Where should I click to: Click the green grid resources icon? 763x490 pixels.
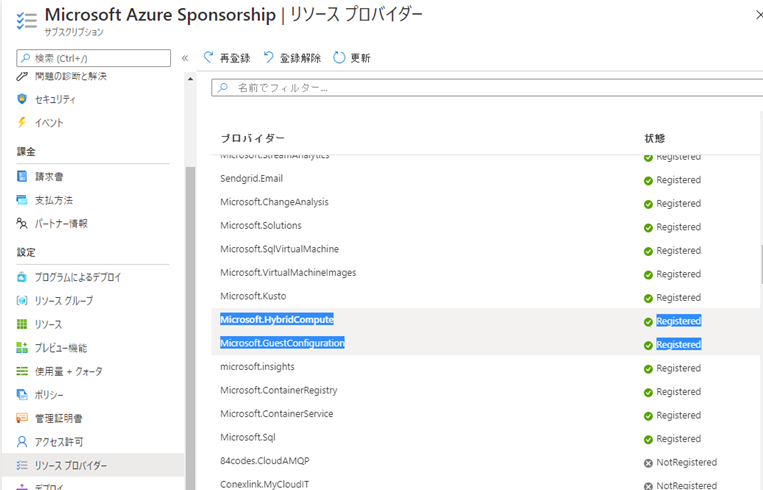click(x=22, y=324)
